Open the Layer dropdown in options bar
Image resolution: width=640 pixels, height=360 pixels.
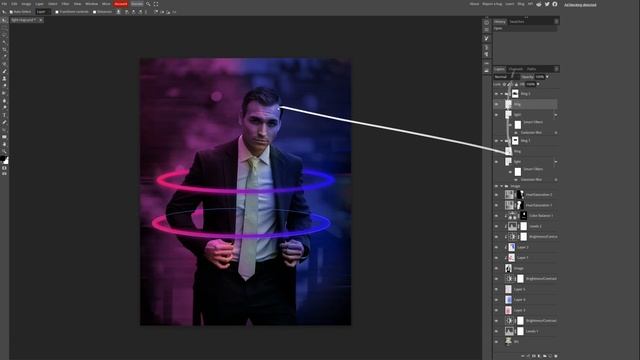[x=43, y=12]
